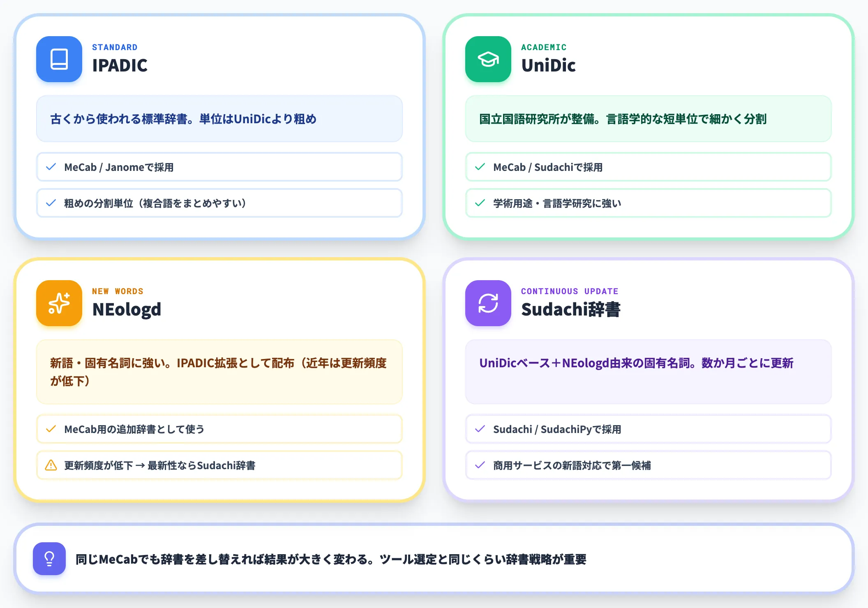Click the green graduation cap UniDic icon

point(488,59)
